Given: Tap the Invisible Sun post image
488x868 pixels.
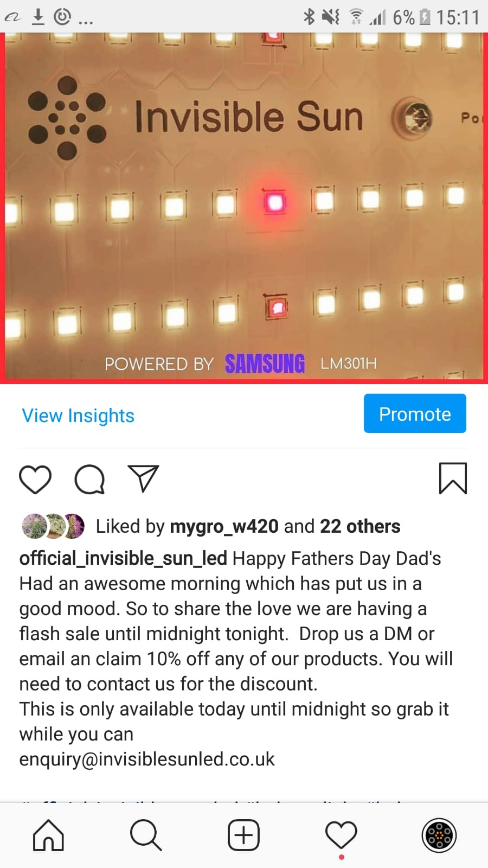Looking at the screenshot, I should click(244, 208).
